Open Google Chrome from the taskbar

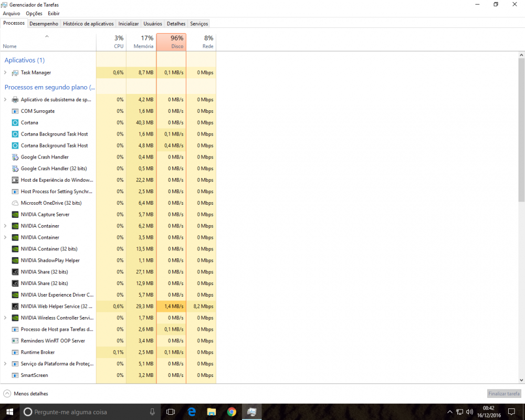click(232, 412)
